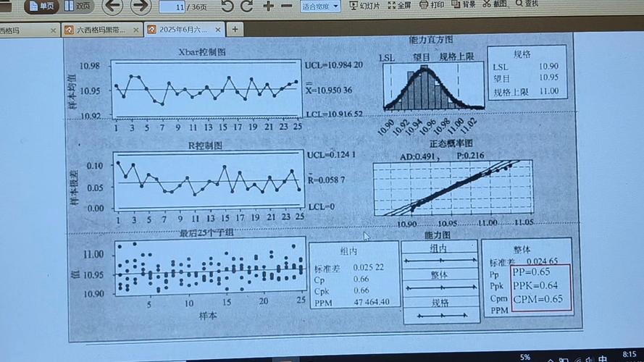Click the P:0.216 value
The image size is (644, 362).
point(470,156)
